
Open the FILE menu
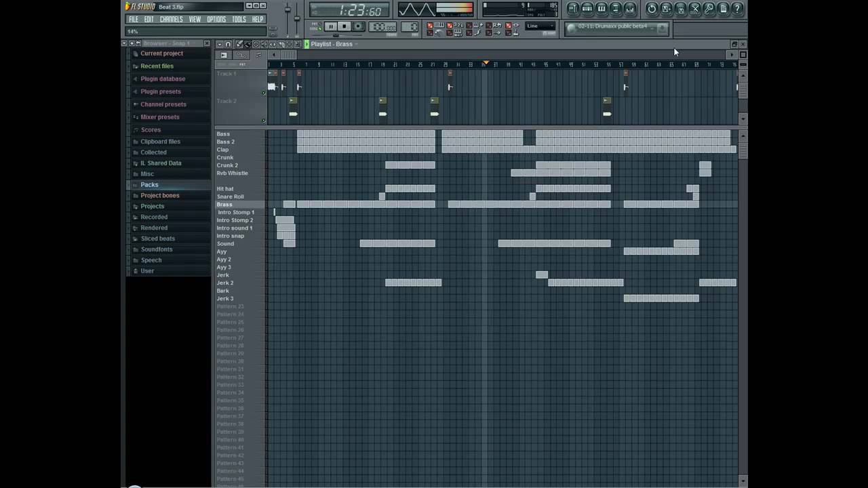coord(134,20)
